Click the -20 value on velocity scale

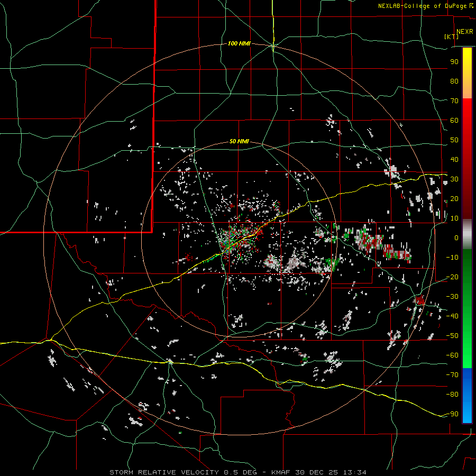click(452, 277)
